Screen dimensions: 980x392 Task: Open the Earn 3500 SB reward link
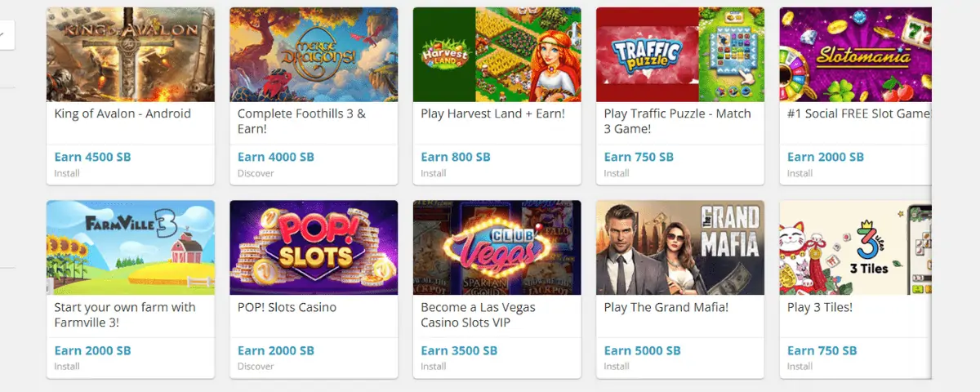(459, 350)
